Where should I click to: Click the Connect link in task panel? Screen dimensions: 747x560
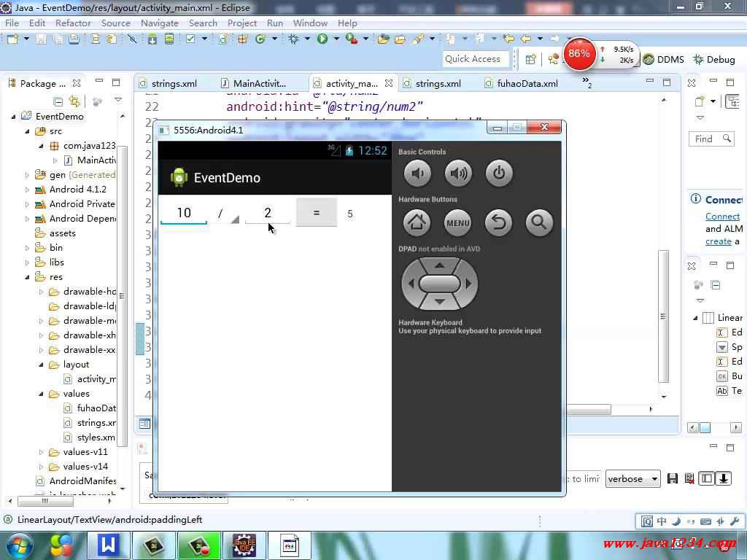click(722, 216)
